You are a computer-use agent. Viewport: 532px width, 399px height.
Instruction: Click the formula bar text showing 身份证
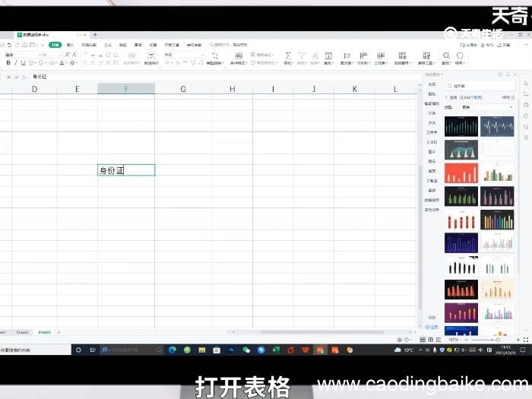pyautogui.click(x=40, y=77)
